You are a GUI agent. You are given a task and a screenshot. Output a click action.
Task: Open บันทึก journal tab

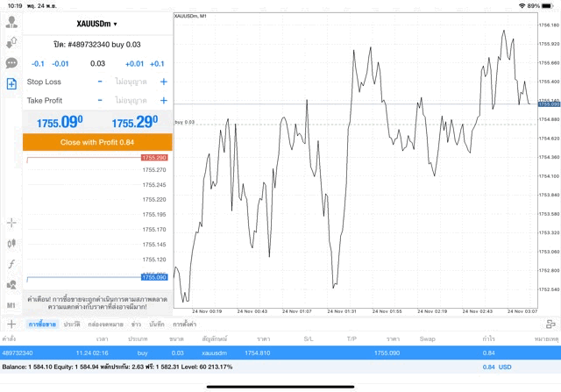click(x=157, y=324)
